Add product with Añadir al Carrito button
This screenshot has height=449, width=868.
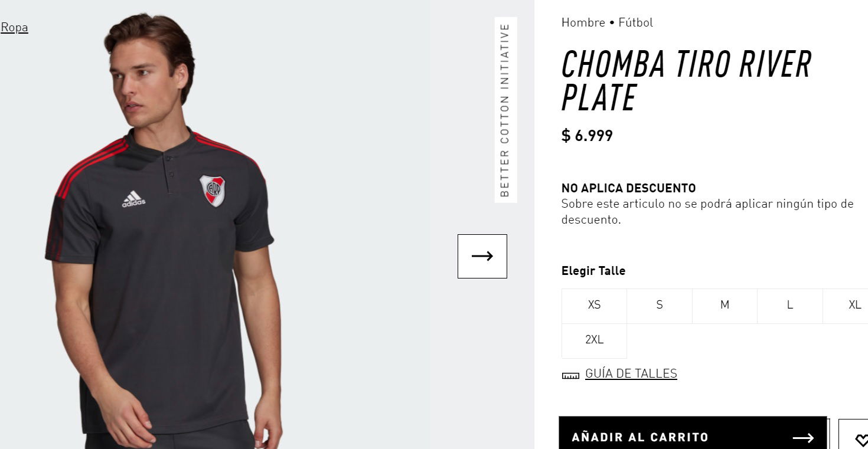[x=693, y=434]
